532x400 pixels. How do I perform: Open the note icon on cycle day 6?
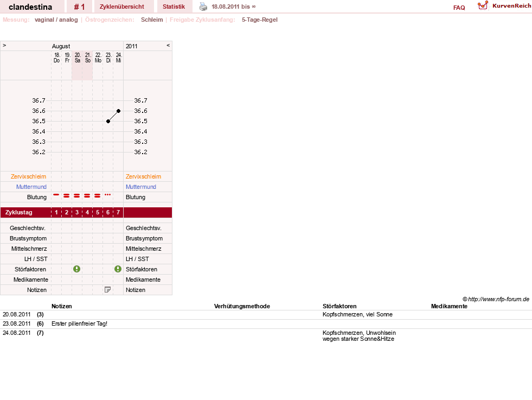point(107,290)
